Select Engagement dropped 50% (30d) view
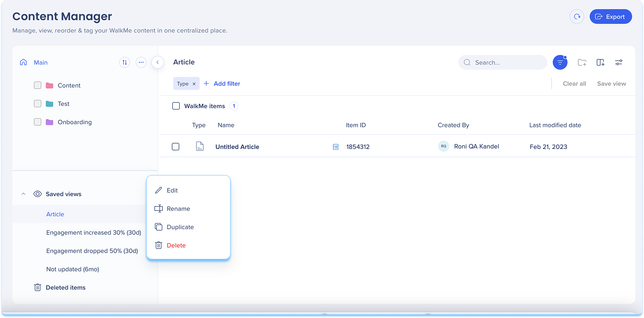This screenshot has width=644, height=318. pos(92,251)
